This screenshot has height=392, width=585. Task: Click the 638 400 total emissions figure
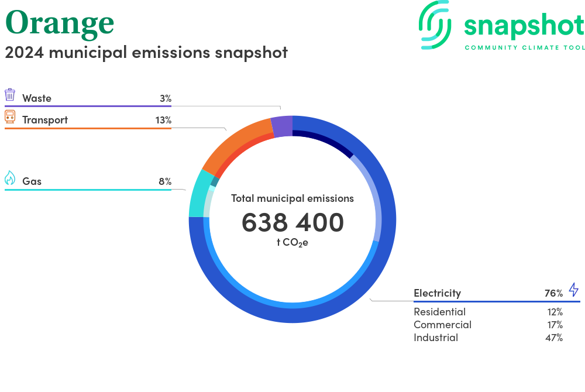coord(292,223)
